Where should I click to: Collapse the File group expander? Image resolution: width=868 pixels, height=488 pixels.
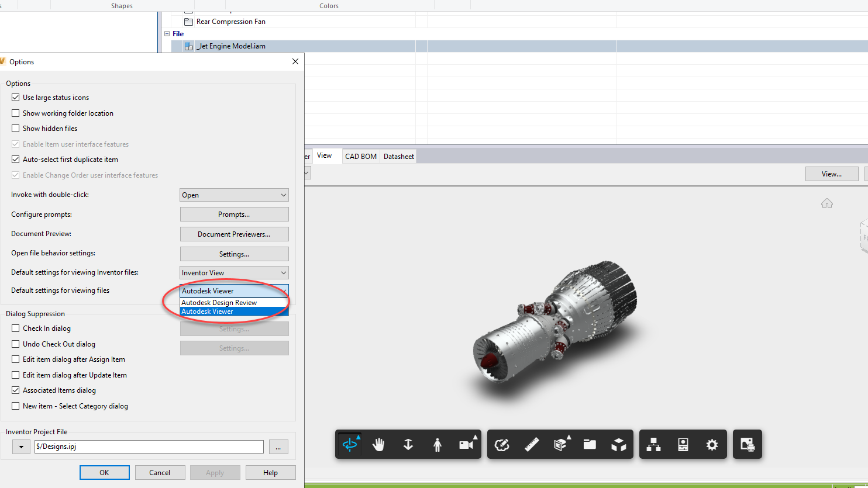[x=167, y=34]
